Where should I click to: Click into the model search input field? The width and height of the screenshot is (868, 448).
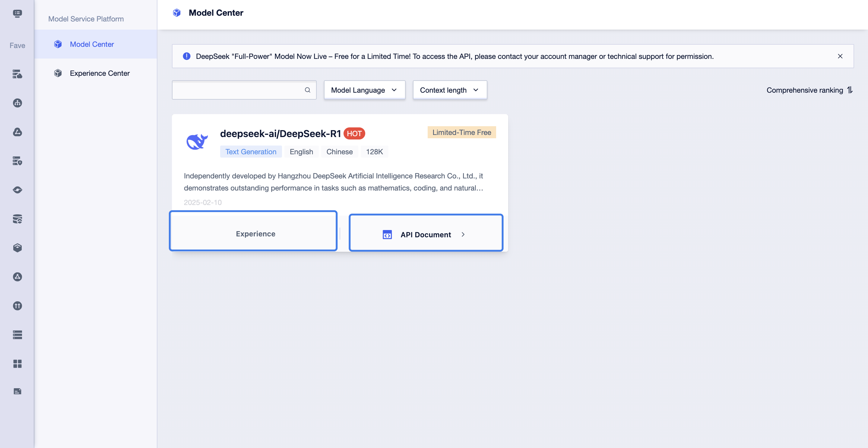point(244,90)
